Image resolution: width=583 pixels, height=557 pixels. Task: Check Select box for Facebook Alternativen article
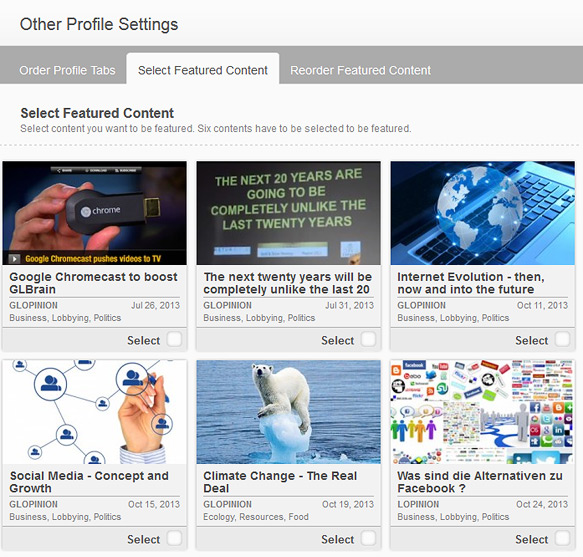click(x=562, y=538)
